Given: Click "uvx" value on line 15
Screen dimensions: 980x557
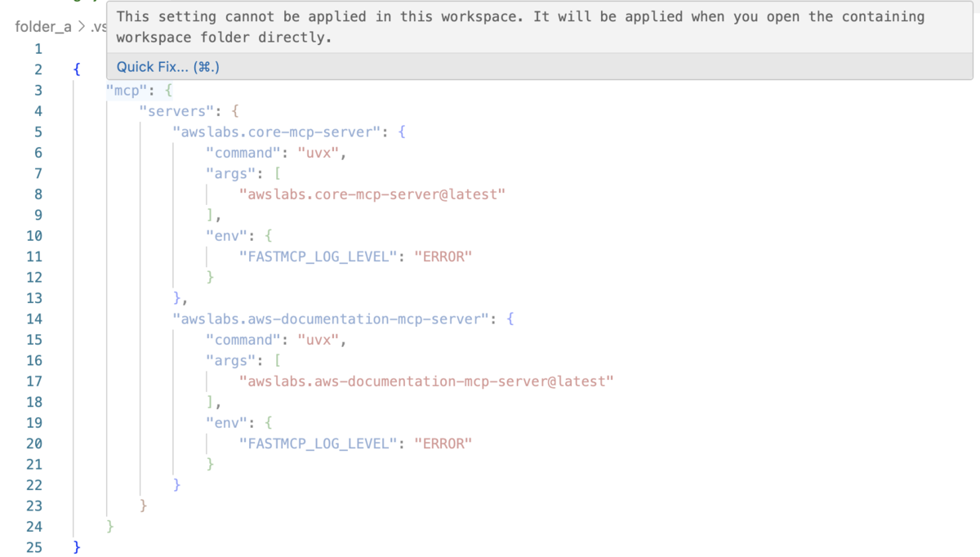Looking at the screenshot, I should [317, 340].
